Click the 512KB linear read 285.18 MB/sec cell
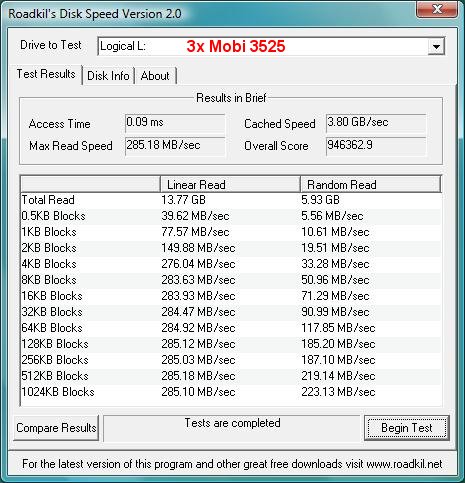The image size is (465, 483). pos(198,376)
